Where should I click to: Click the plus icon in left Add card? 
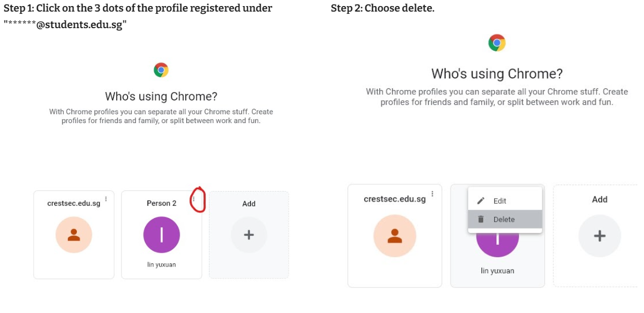(x=249, y=235)
